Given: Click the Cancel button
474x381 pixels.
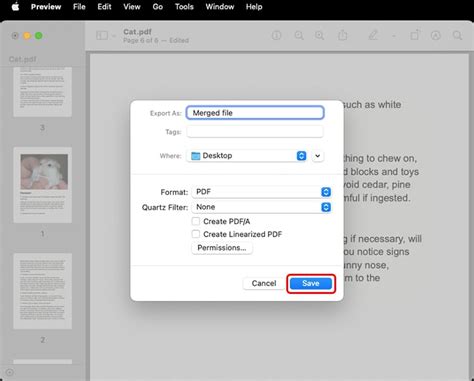Looking at the screenshot, I should [264, 283].
